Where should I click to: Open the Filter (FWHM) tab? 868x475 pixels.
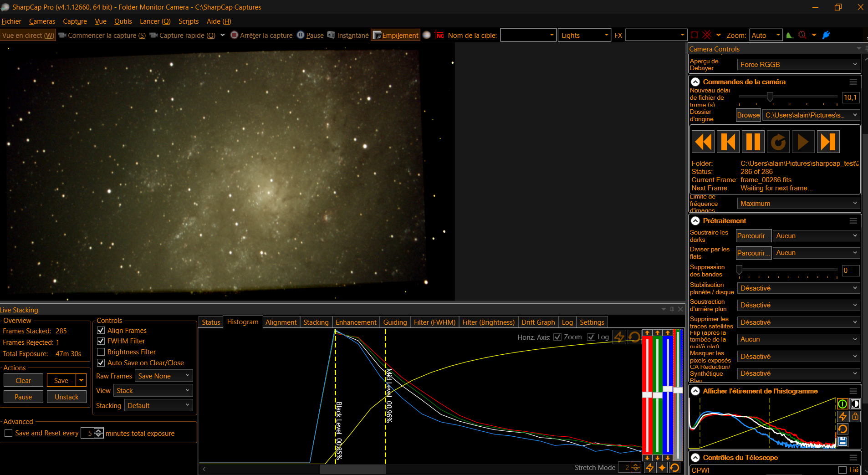pos(434,322)
